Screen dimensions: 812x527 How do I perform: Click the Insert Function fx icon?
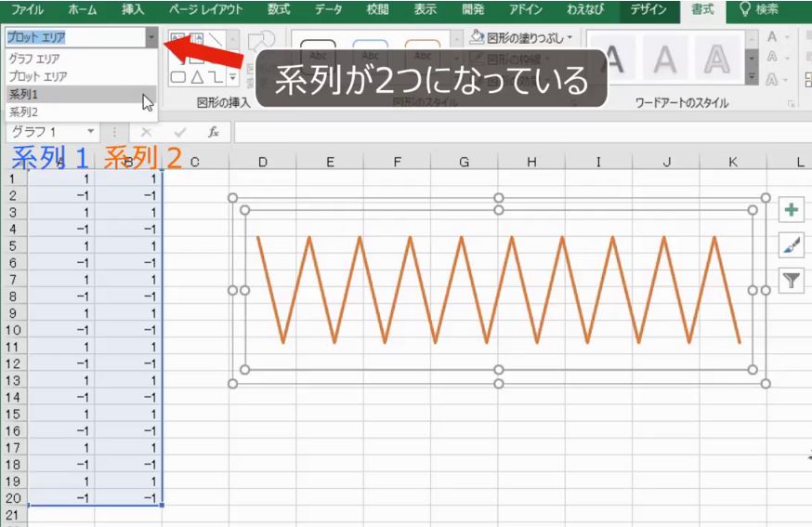point(214,132)
